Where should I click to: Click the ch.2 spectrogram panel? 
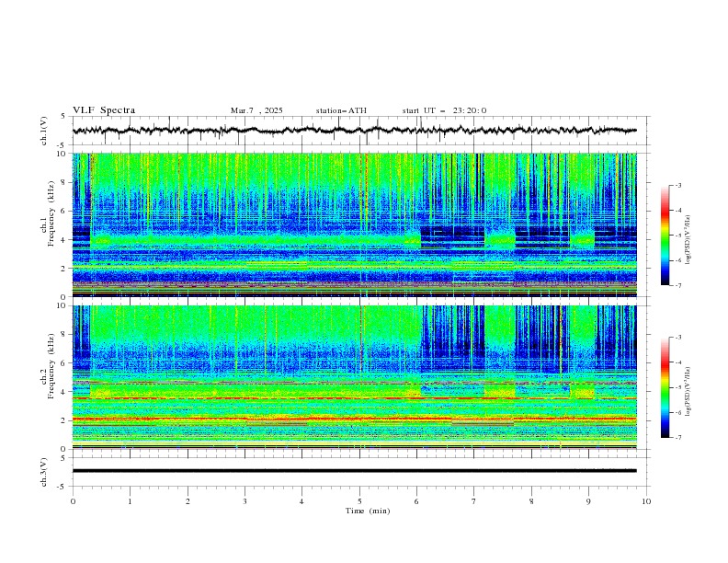pos(354,377)
